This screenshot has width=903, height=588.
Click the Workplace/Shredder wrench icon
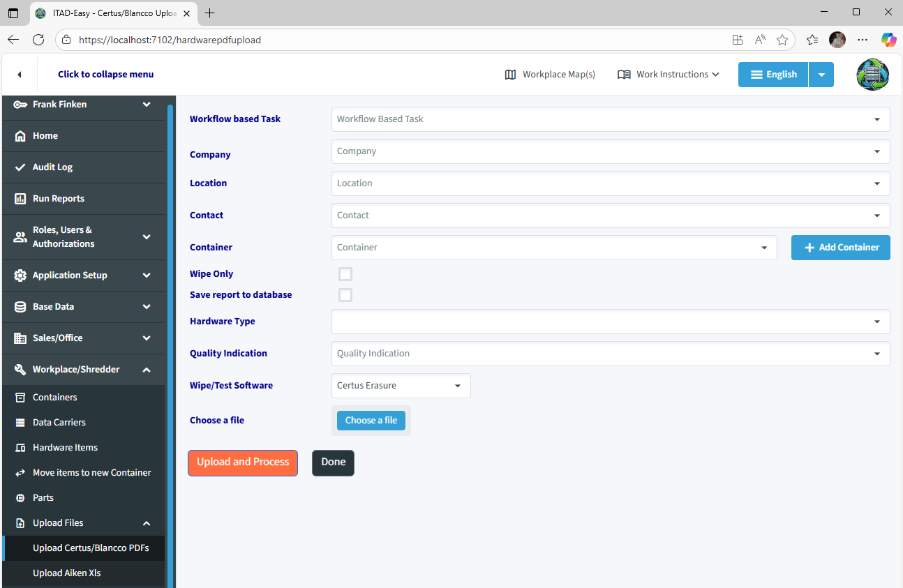click(x=20, y=370)
